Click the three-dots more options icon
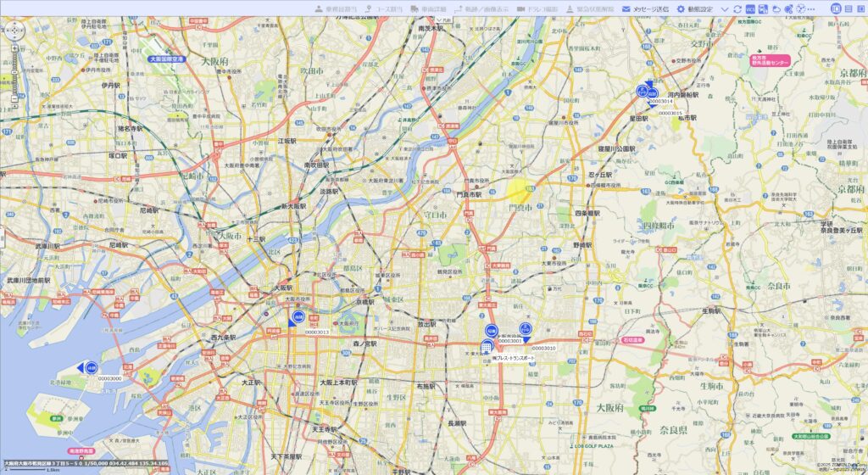The image size is (868, 475). [811, 8]
